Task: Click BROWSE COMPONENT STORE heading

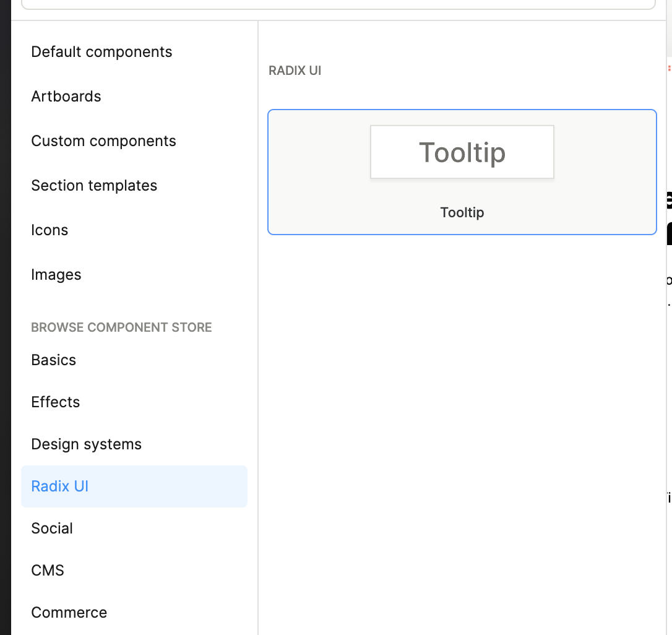Action: point(121,327)
